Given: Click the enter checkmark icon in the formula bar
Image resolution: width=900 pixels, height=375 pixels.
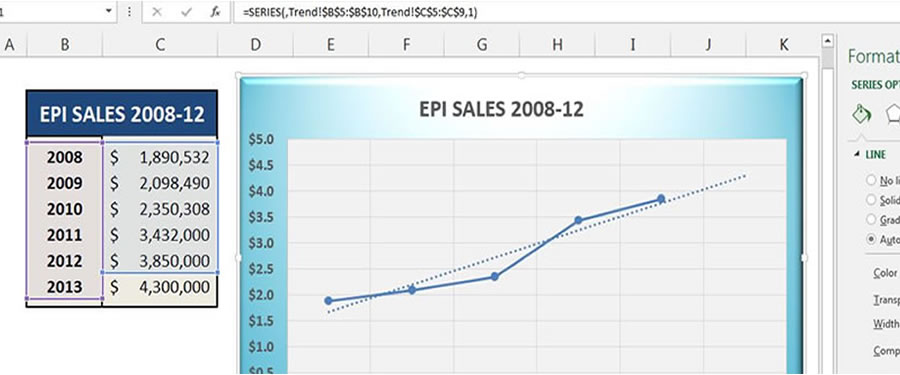Looking at the screenshot, I should [186, 12].
